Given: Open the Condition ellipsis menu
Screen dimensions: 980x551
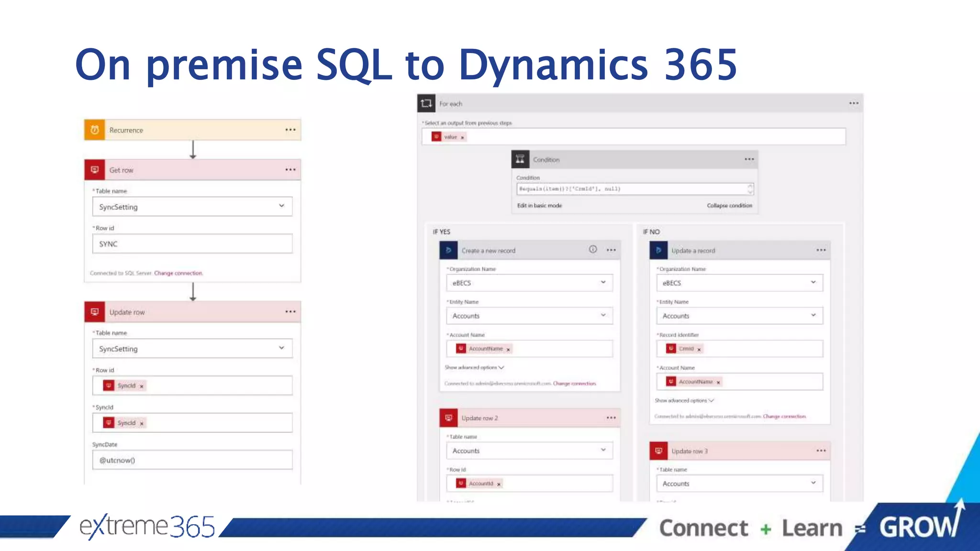Looking at the screenshot, I should coord(749,159).
